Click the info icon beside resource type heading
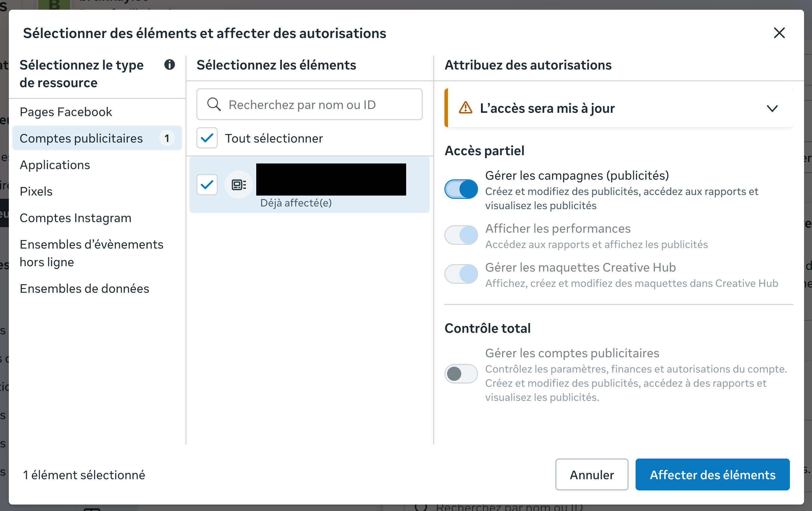 click(x=170, y=65)
